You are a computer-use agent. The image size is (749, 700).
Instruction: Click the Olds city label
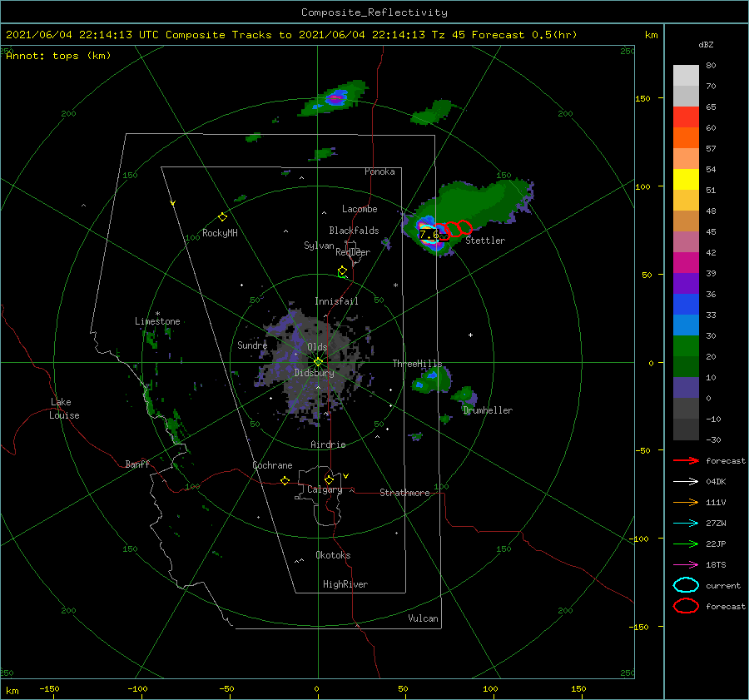(317, 347)
